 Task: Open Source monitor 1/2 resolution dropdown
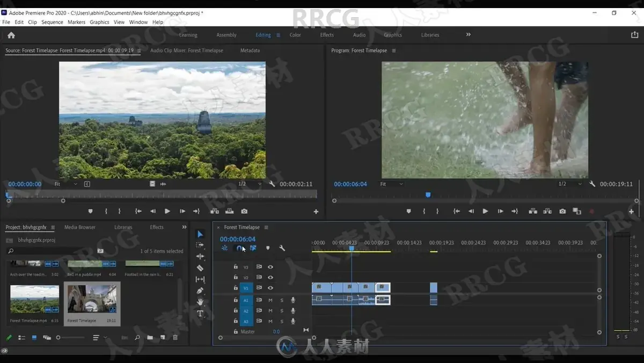[250, 184]
